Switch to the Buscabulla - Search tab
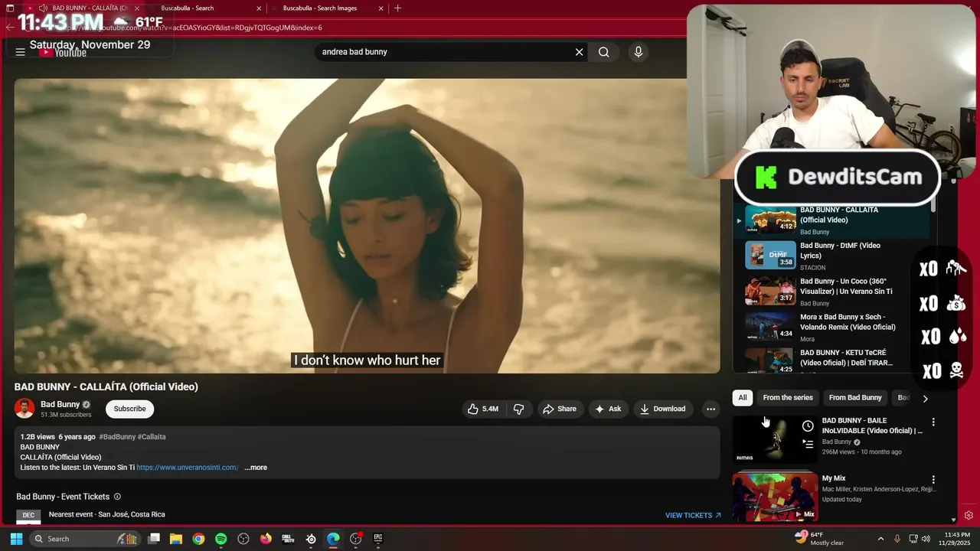This screenshot has height=551, width=980. pyautogui.click(x=204, y=8)
